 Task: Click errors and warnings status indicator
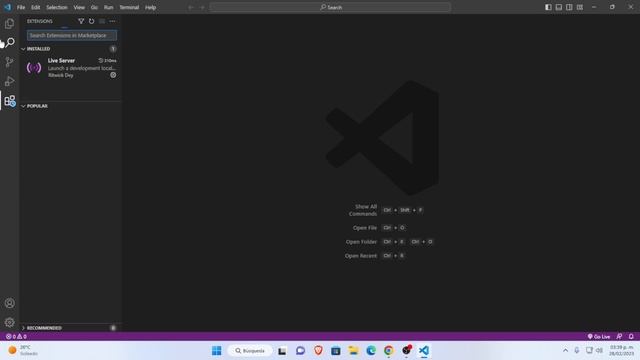coord(16,337)
